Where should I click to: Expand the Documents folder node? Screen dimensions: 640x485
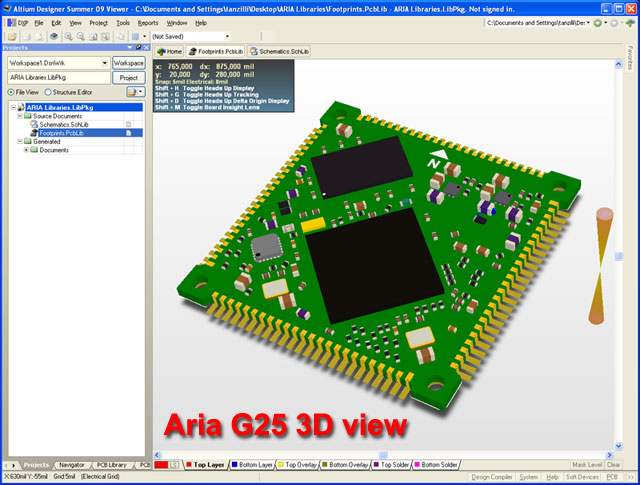coord(26,150)
